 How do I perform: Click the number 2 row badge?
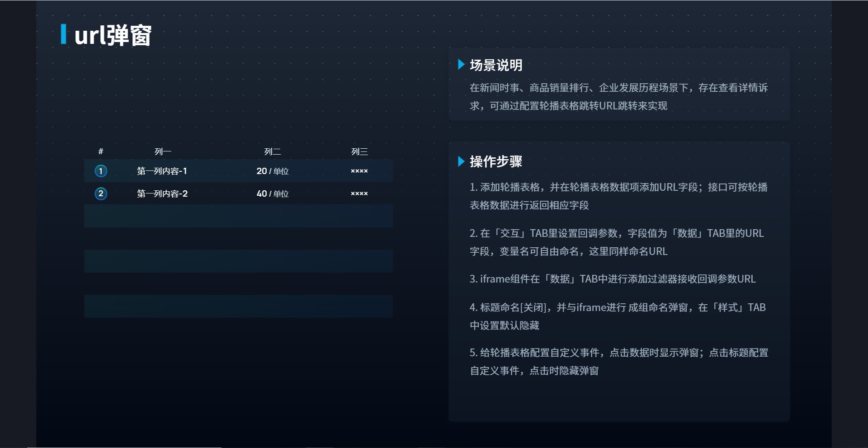coord(101,193)
